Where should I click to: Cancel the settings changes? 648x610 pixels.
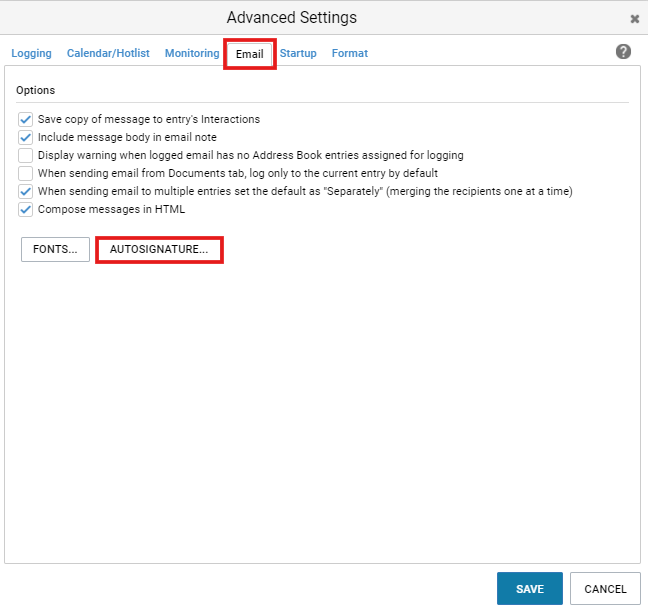(x=605, y=589)
